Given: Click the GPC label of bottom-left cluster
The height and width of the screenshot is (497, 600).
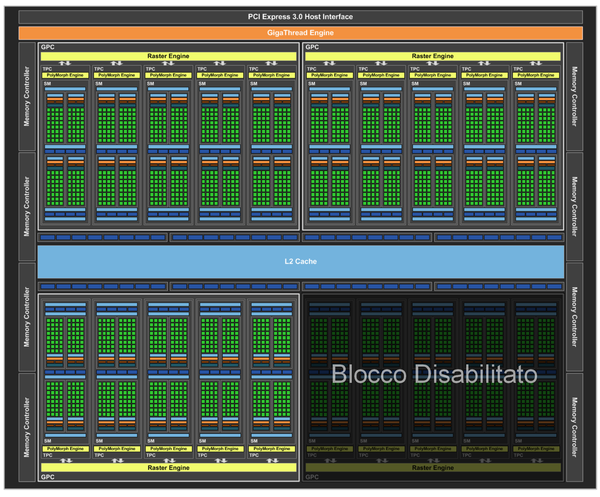Looking at the screenshot, I should click(x=48, y=477).
